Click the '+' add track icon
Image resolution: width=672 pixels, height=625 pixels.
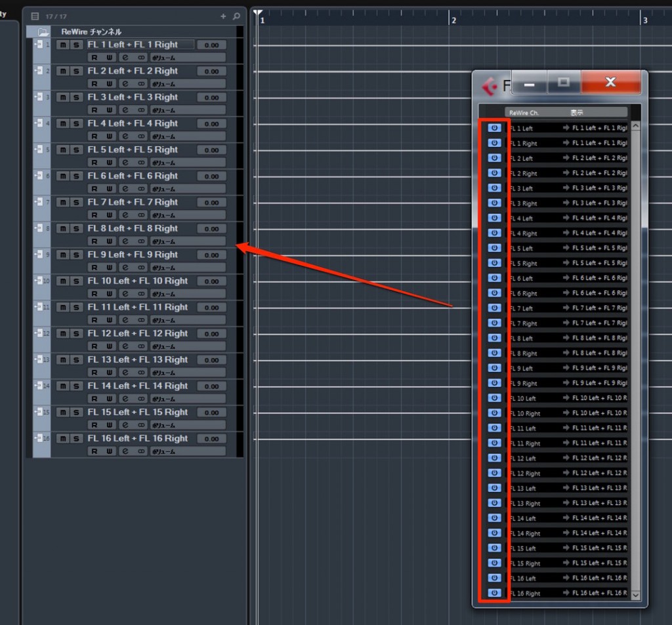click(223, 16)
